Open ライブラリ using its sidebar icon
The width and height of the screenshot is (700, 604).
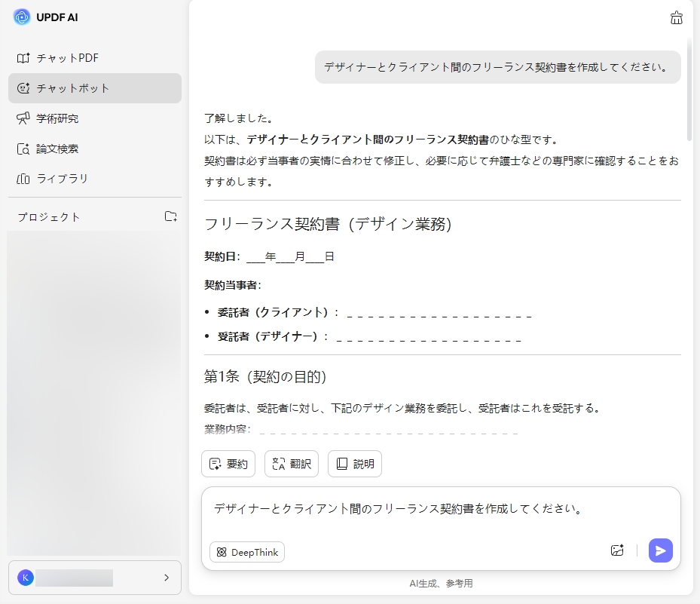click(x=24, y=178)
